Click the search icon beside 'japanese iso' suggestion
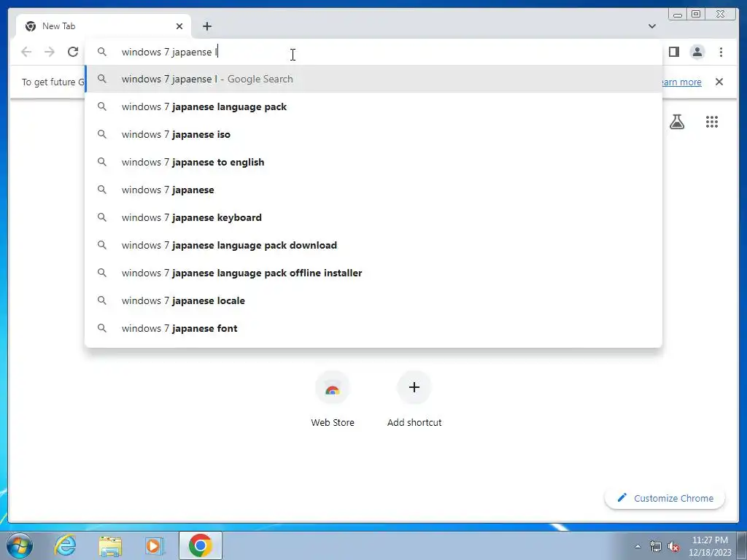The image size is (747, 560). pos(102,134)
